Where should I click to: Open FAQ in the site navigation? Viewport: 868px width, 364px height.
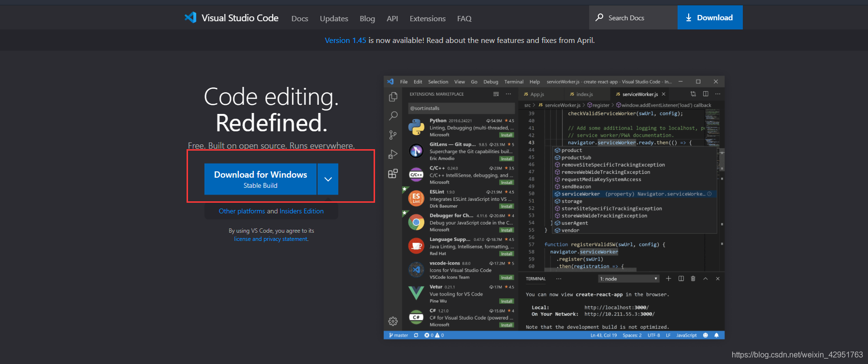click(x=464, y=18)
